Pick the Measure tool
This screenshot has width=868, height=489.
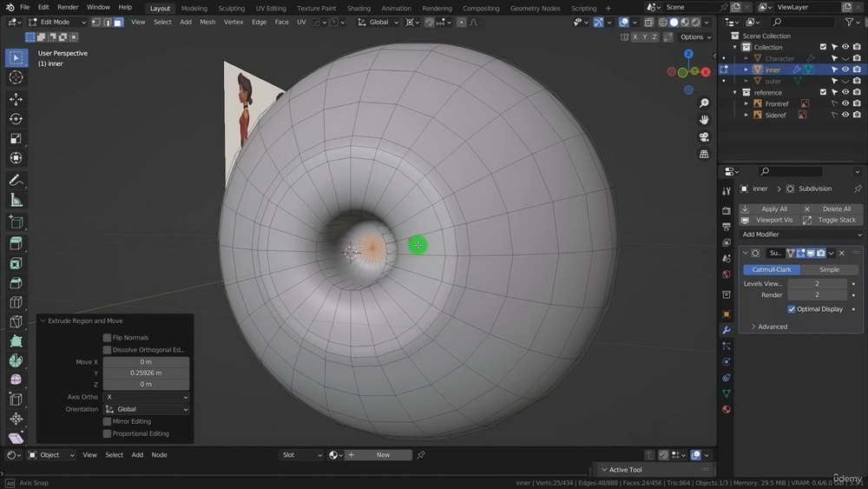pyautogui.click(x=16, y=200)
